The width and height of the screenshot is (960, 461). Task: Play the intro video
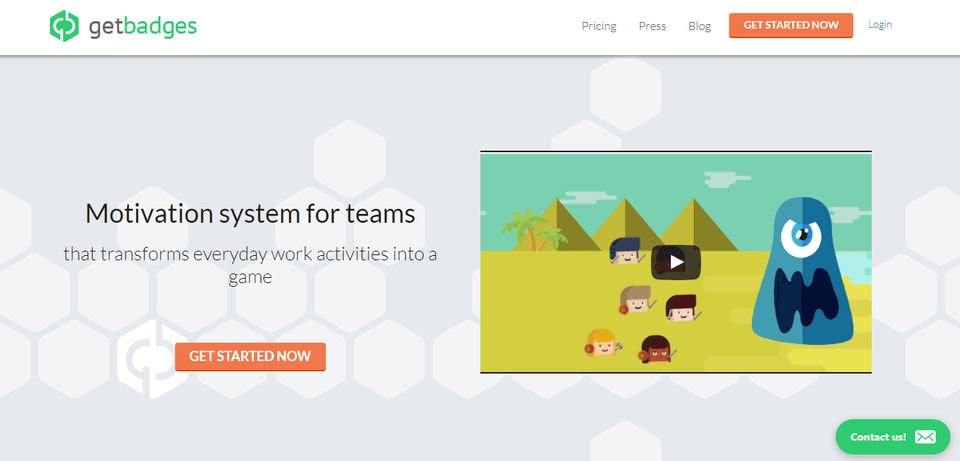pyautogui.click(x=675, y=262)
